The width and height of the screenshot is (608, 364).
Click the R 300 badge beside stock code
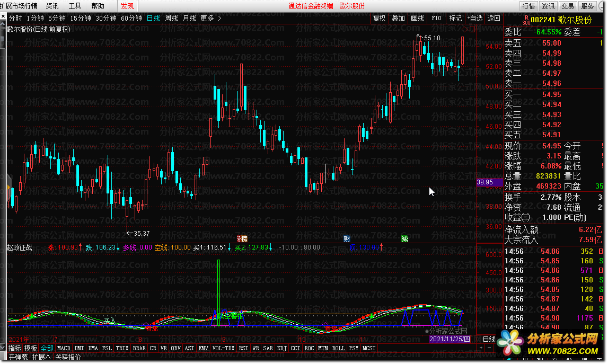pos(526,20)
